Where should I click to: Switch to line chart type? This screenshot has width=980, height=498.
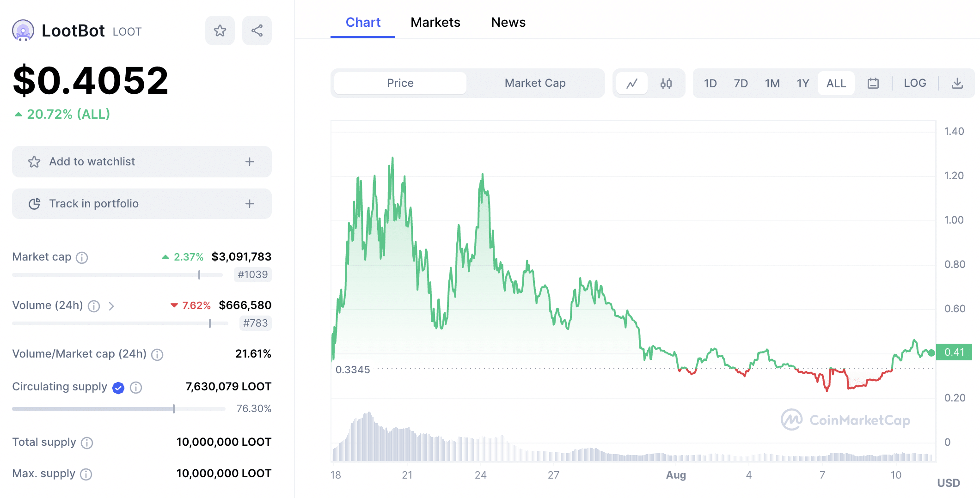coord(632,83)
